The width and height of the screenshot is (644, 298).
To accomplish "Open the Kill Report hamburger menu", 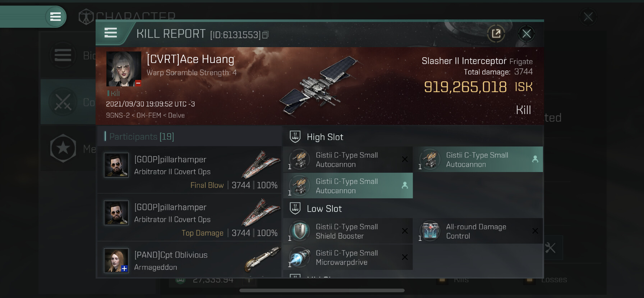I will (111, 33).
